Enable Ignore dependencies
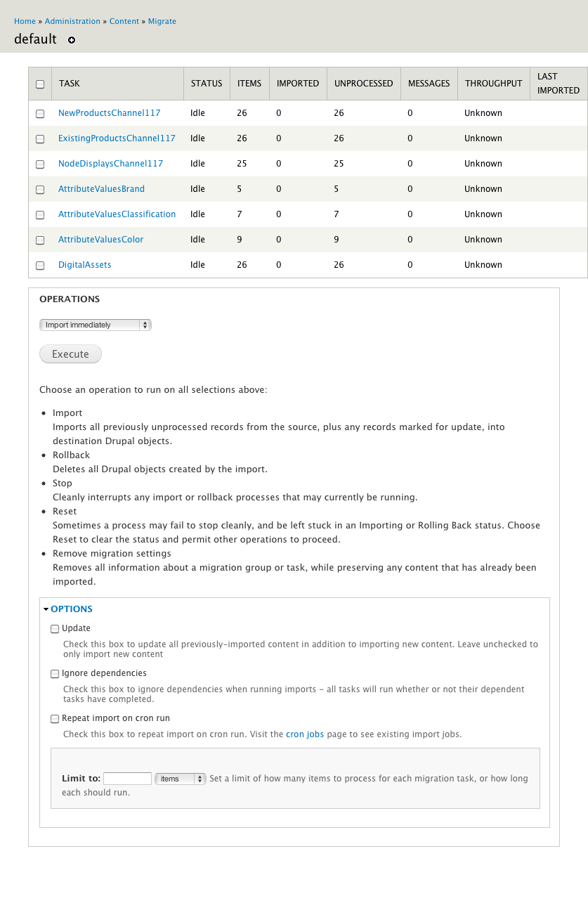This screenshot has width=588, height=922. point(55,673)
